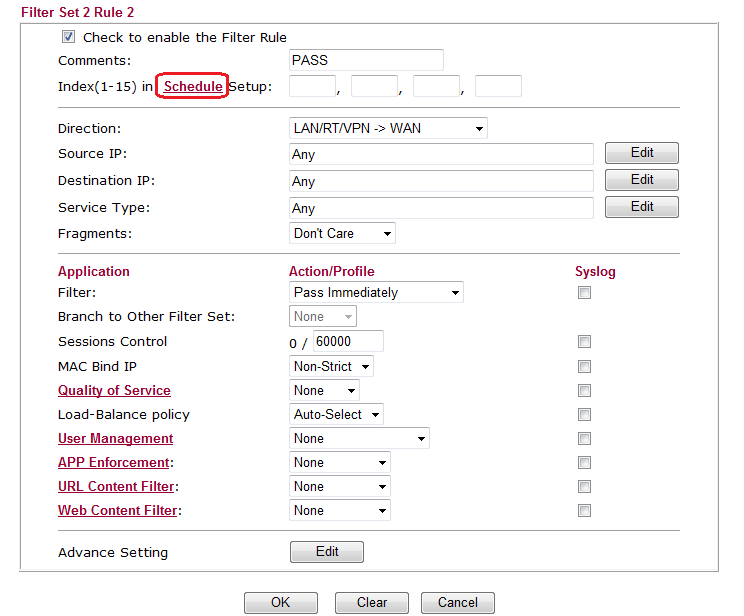Open the APP Enforcement link
Screen dimensions: 744x616
(113, 463)
